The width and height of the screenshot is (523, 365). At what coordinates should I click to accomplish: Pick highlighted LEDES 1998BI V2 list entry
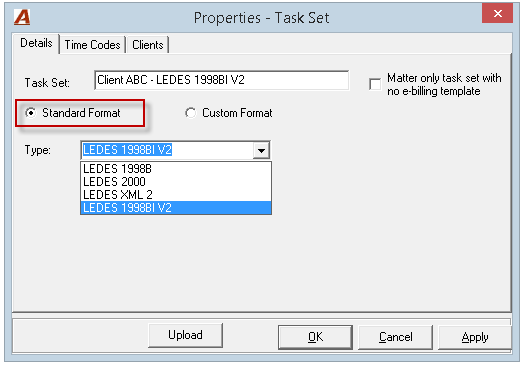[x=176, y=208]
